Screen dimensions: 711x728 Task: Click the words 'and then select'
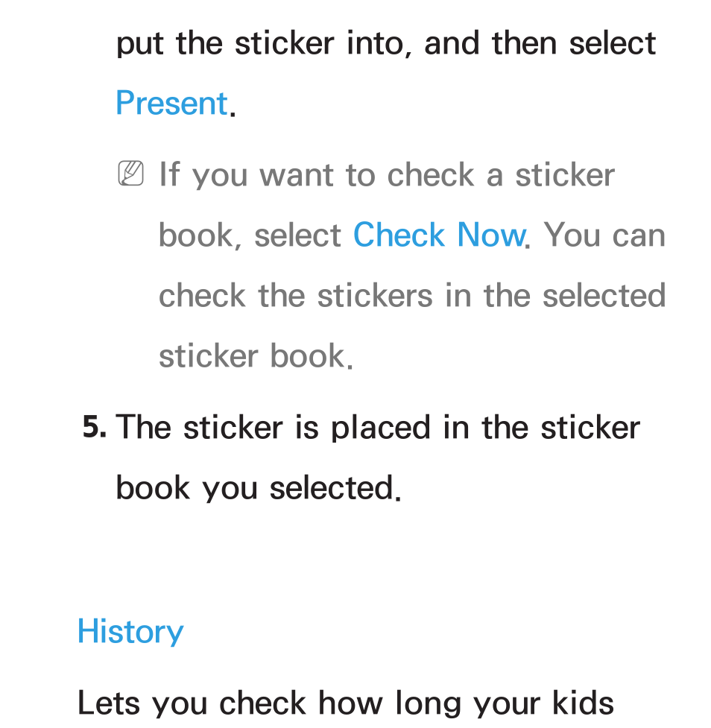(540, 43)
